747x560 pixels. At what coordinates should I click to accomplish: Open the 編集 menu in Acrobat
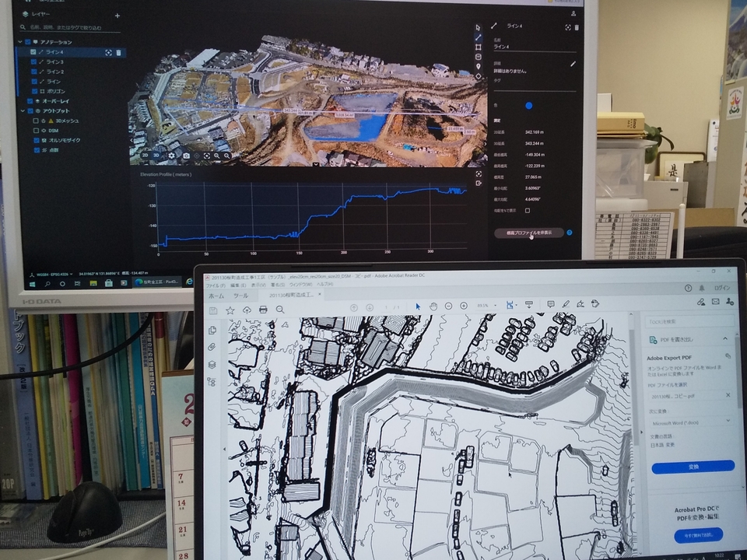pos(238,285)
